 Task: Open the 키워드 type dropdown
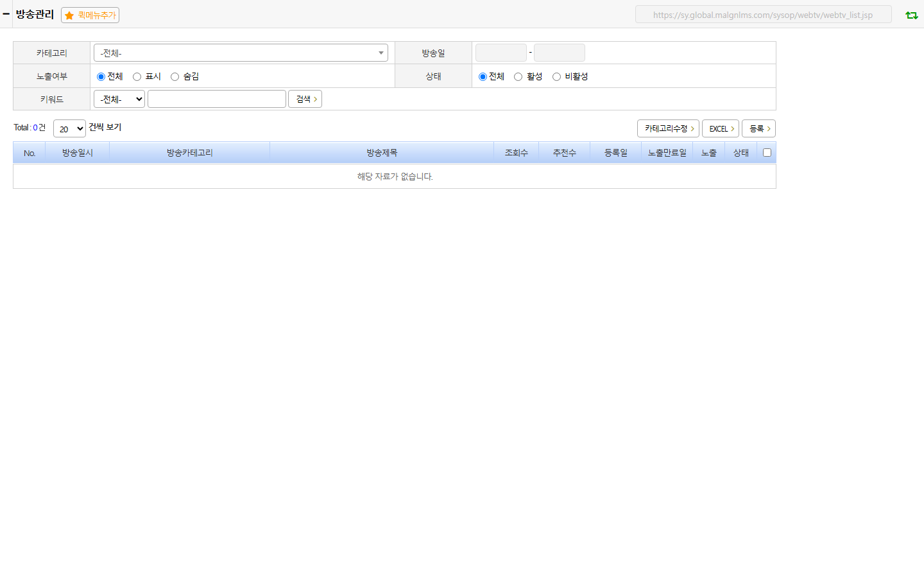(x=119, y=99)
